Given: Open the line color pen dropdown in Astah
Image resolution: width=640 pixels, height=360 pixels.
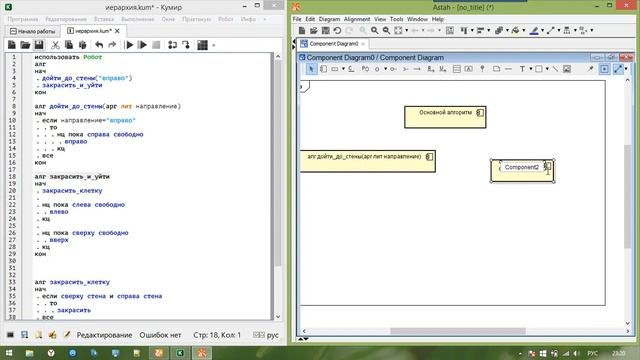Looking at the screenshot, I should (x=542, y=31).
